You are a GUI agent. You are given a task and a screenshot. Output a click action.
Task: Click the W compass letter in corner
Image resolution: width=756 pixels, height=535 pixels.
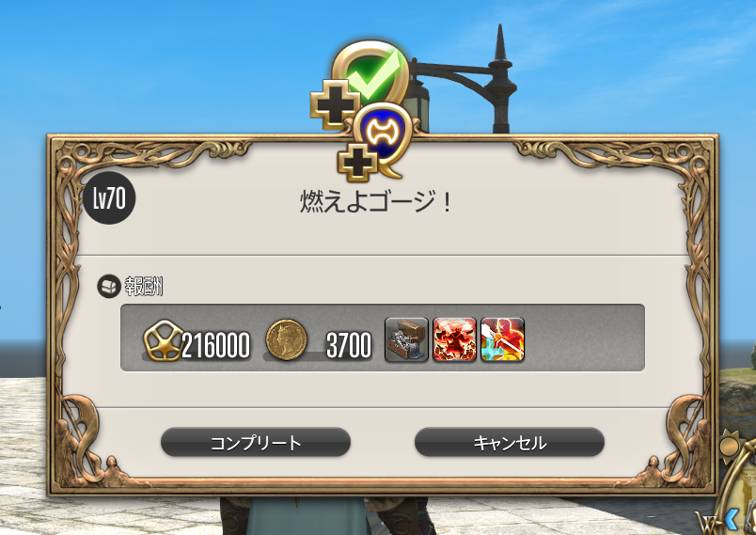tap(706, 522)
